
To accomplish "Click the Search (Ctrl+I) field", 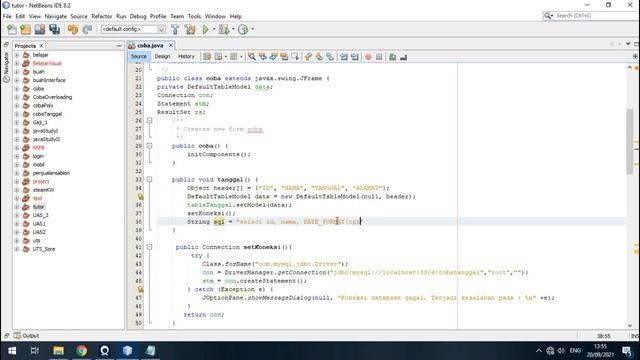I will point(590,16).
